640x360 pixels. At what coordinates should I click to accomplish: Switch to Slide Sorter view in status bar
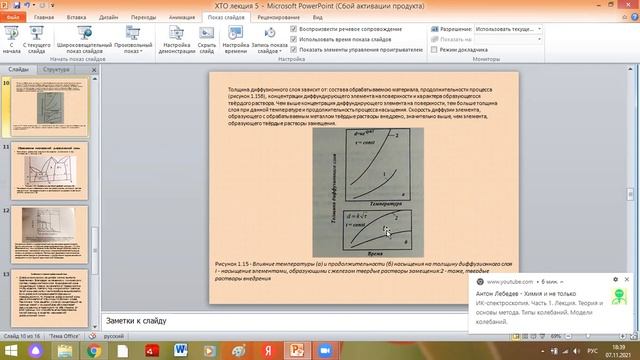click(x=525, y=336)
